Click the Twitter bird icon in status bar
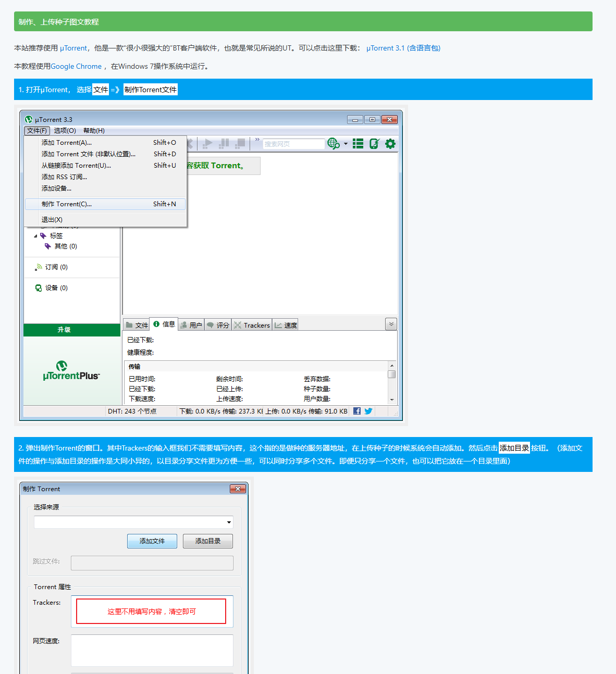 (368, 411)
